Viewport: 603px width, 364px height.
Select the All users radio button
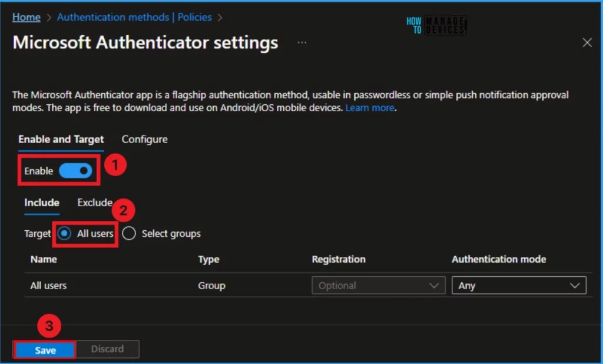coord(64,233)
